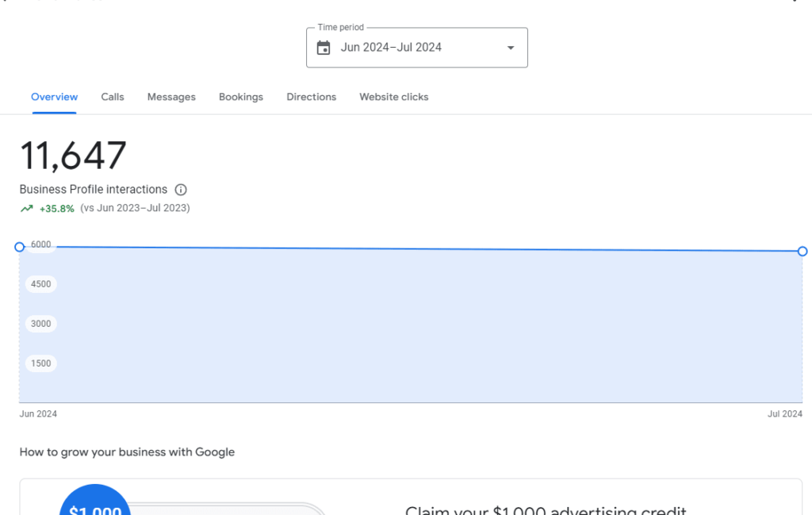Open the Calls tab
812x515 pixels.
coord(113,97)
